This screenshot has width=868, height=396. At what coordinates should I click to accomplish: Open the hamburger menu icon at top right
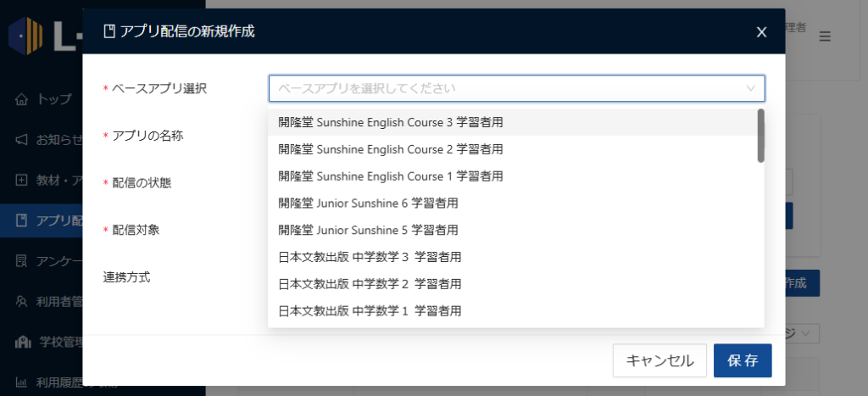tap(825, 36)
